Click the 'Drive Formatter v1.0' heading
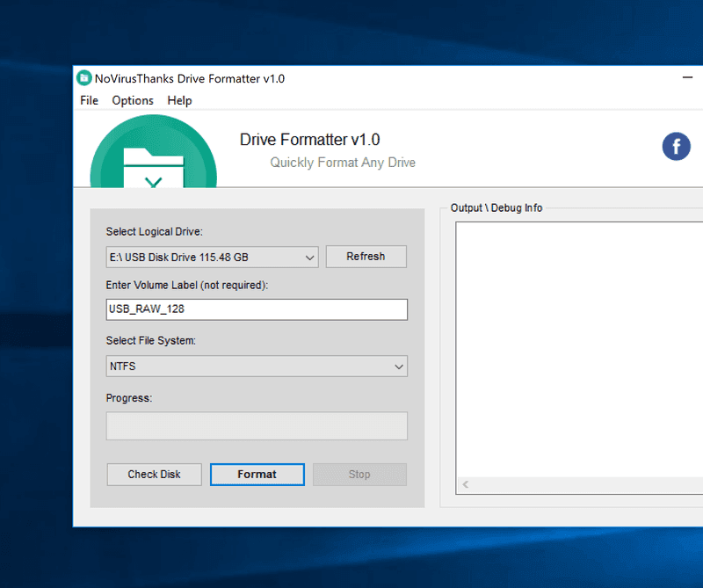The image size is (703, 588). [x=310, y=140]
